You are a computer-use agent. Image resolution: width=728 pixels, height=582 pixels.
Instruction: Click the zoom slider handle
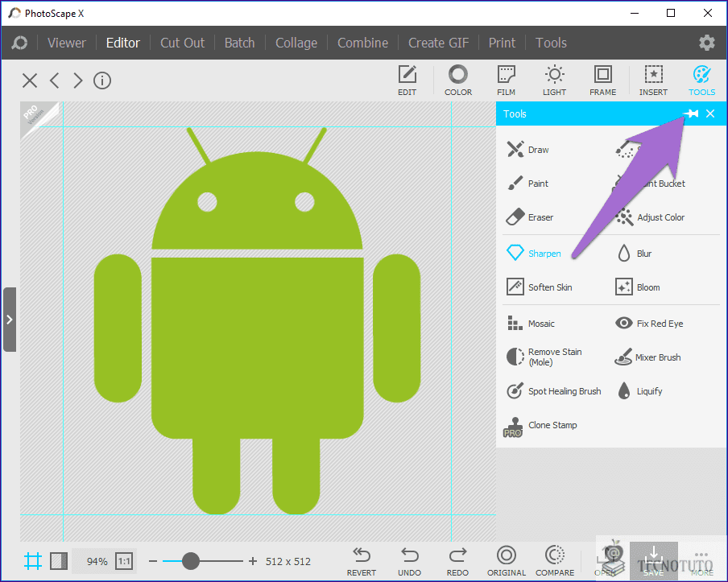click(x=190, y=561)
